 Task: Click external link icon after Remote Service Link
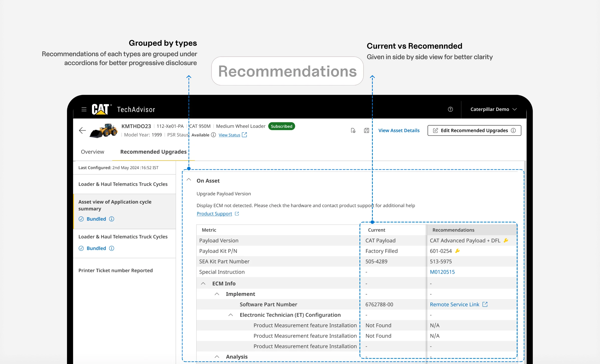click(485, 304)
